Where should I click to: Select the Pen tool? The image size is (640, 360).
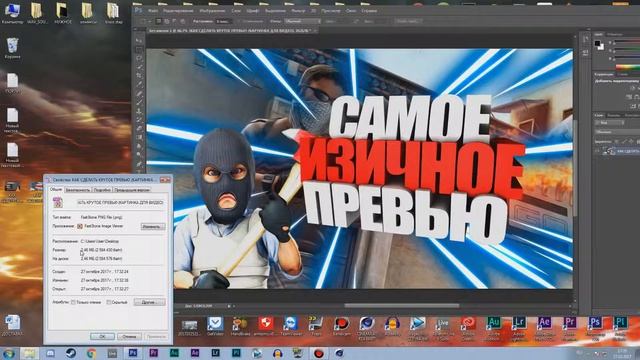coord(139,164)
